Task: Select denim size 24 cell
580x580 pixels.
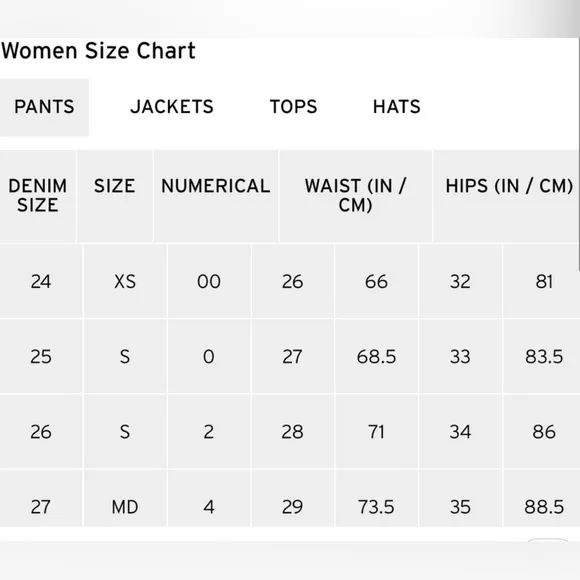Action: tap(41, 281)
